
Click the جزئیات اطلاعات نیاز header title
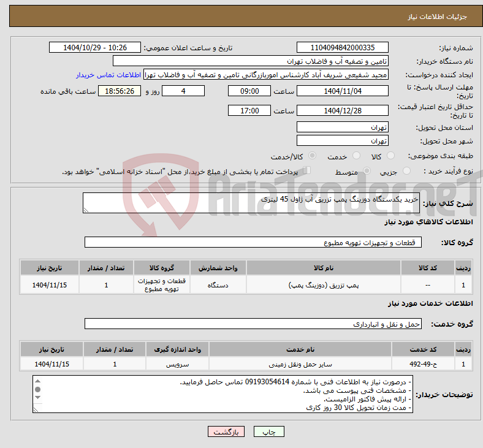coord(438,17)
